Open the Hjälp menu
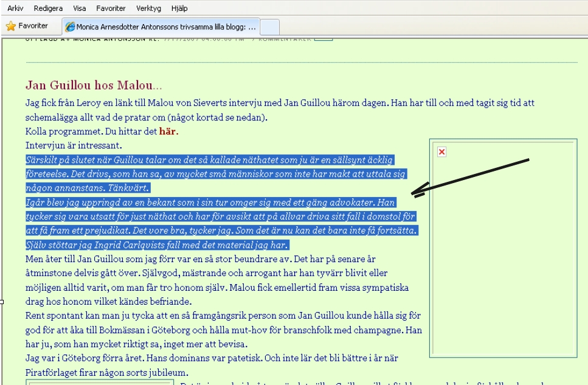Image resolution: width=588 pixels, height=385 pixels. coord(179,9)
